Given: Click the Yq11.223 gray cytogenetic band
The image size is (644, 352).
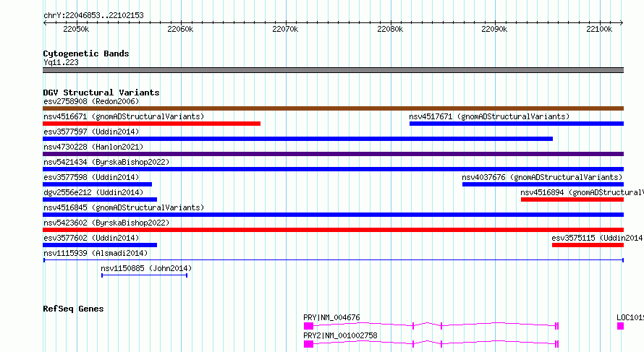Looking at the screenshot, I should click(333, 70).
